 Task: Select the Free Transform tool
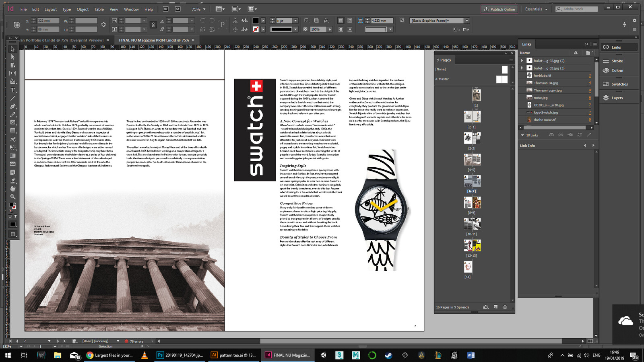tap(12, 148)
